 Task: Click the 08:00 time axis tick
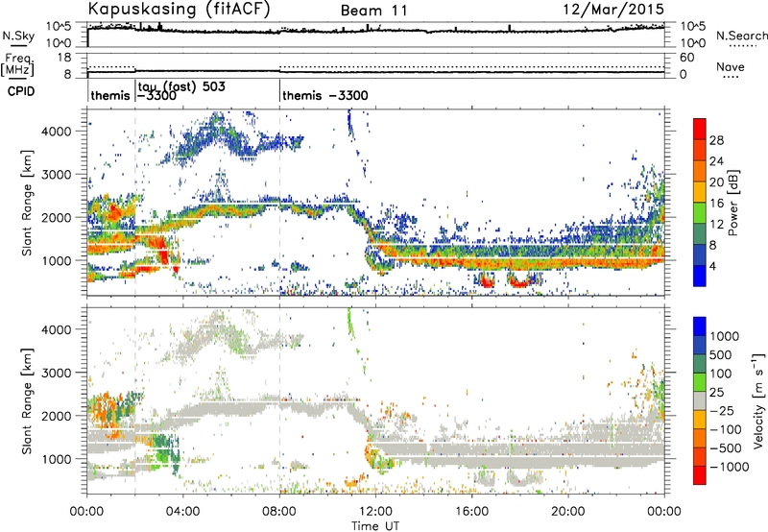[x=279, y=512]
